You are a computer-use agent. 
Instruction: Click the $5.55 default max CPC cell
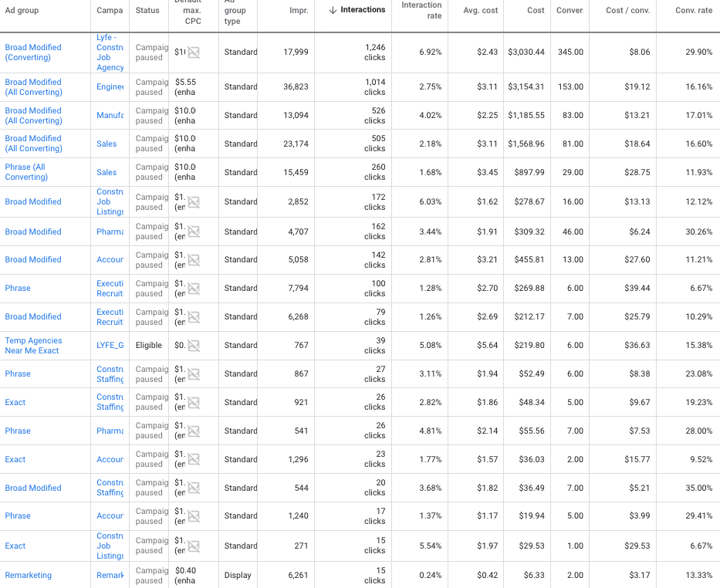(x=185, y=87)
